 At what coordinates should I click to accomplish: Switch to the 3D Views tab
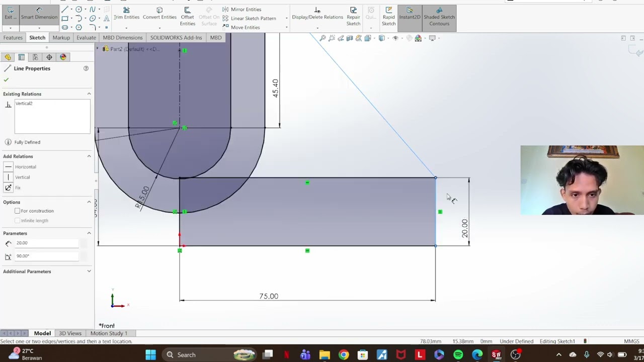point(70,333)
